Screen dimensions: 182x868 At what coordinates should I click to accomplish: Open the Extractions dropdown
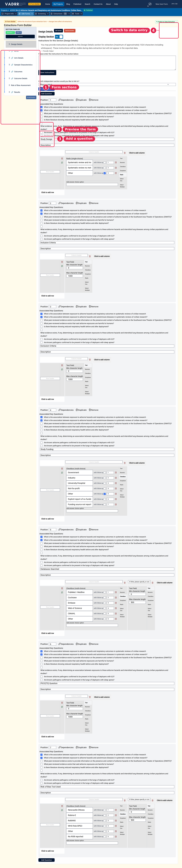coord(60,14)
